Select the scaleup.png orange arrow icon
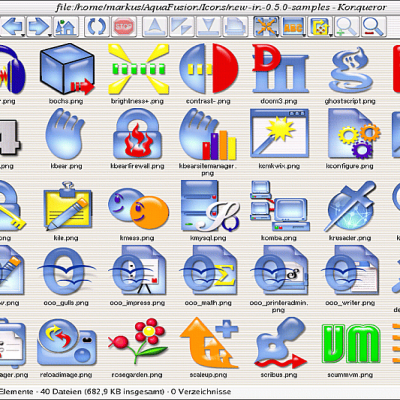Viewport: 400px width, 400px height. (x=209, y=343)
